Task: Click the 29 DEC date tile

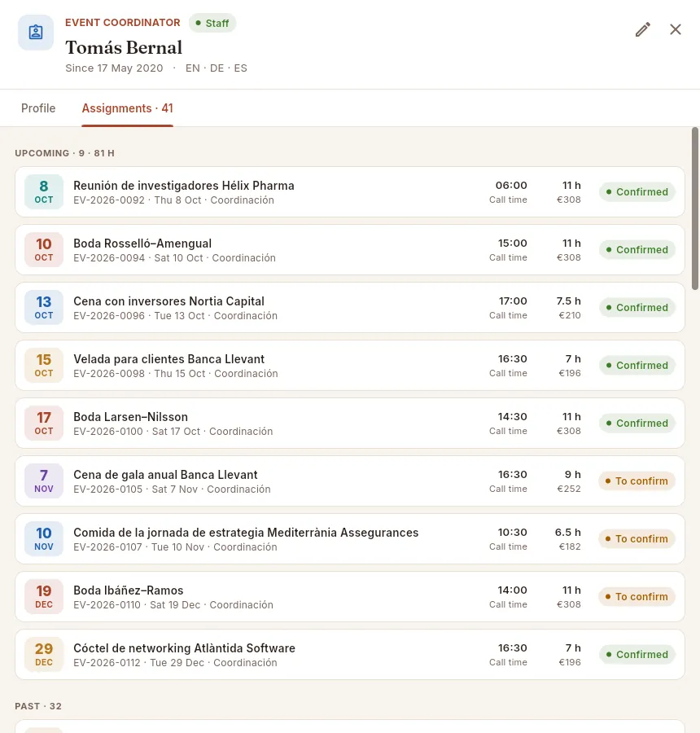Action: click(x=44, y=655)
